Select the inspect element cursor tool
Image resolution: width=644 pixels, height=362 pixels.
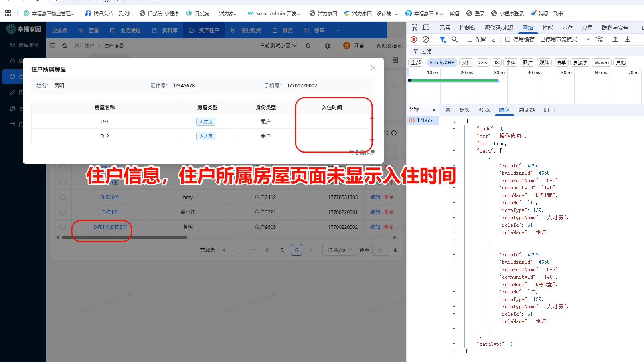(413, 27)
